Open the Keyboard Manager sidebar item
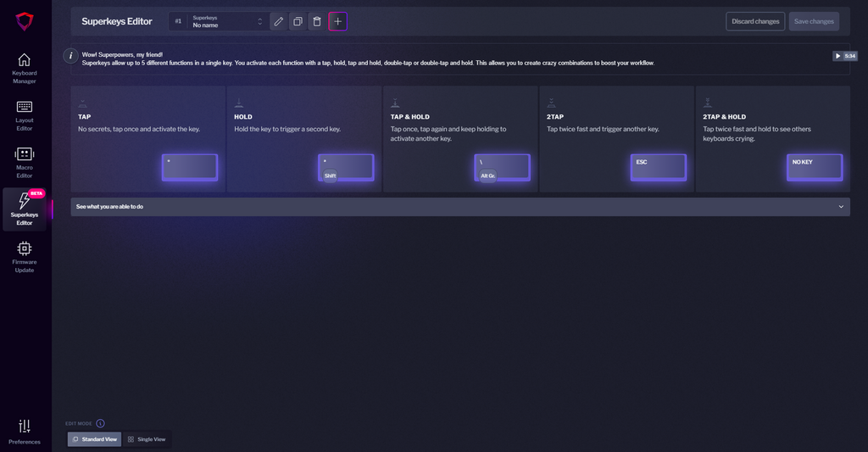 [24, 69]
